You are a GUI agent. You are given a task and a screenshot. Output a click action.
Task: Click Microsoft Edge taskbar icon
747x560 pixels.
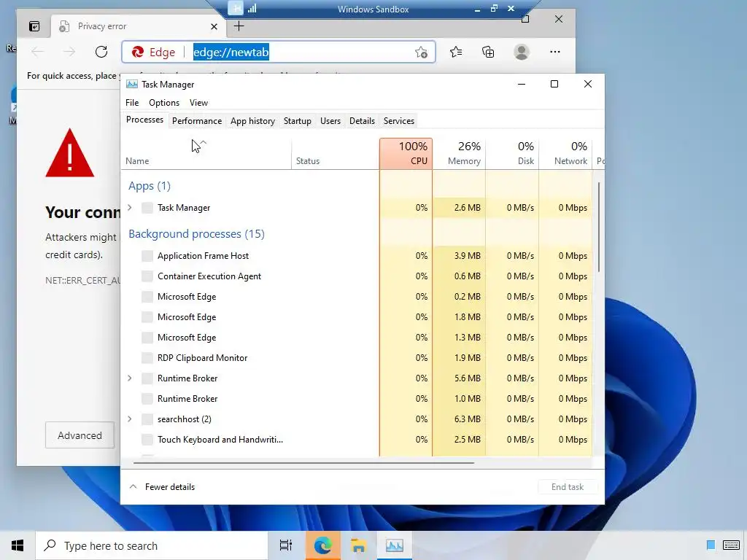[x=322, y=545]
